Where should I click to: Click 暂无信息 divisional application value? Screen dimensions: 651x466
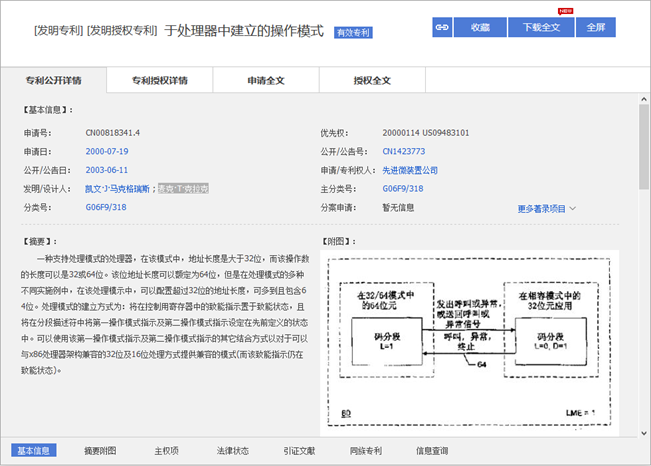point(398,208)
